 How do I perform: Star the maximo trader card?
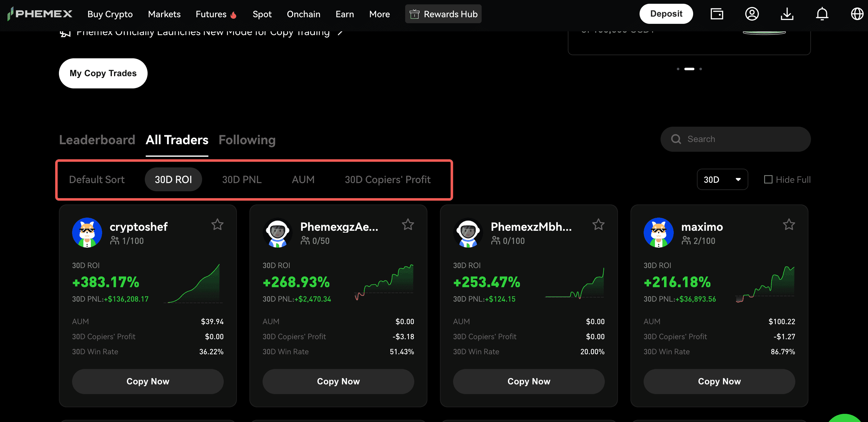(x=789, y=224)
